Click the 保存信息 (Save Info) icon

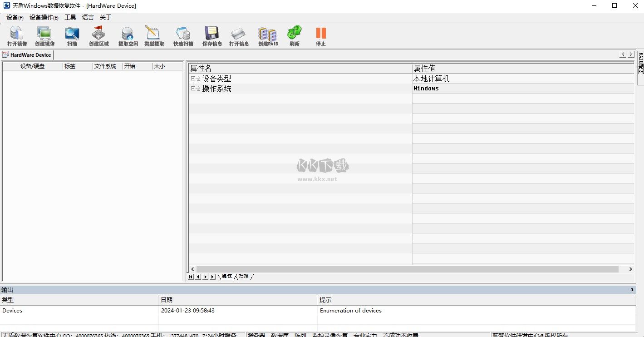coord(211,36)
